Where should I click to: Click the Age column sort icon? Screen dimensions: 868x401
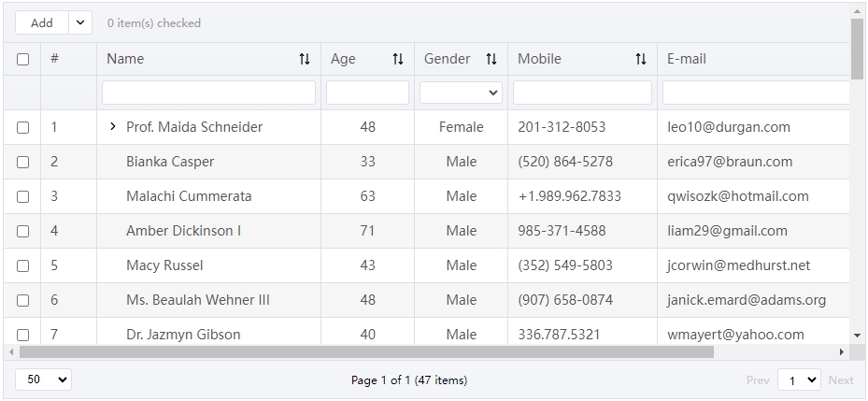398,59
